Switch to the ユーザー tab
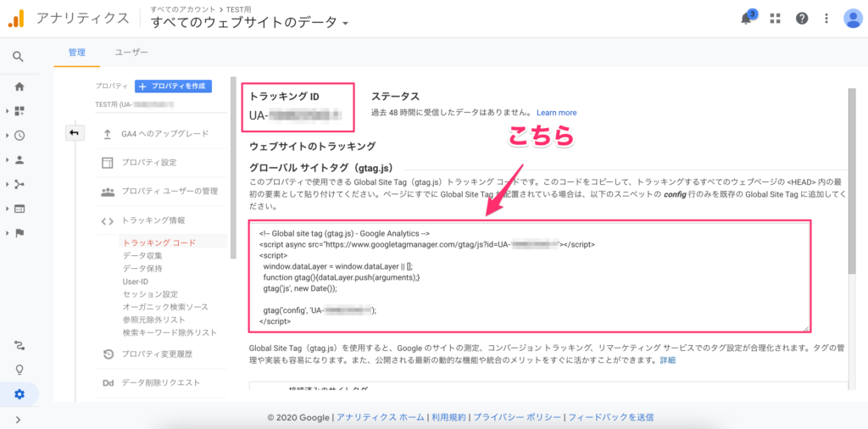868x429 pixels. [131, 53]
